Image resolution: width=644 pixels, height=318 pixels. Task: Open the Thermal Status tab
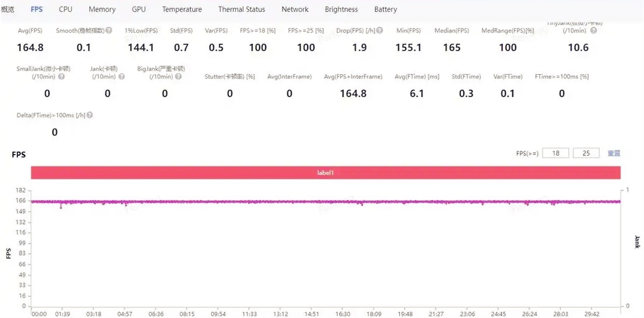(241, 9)
